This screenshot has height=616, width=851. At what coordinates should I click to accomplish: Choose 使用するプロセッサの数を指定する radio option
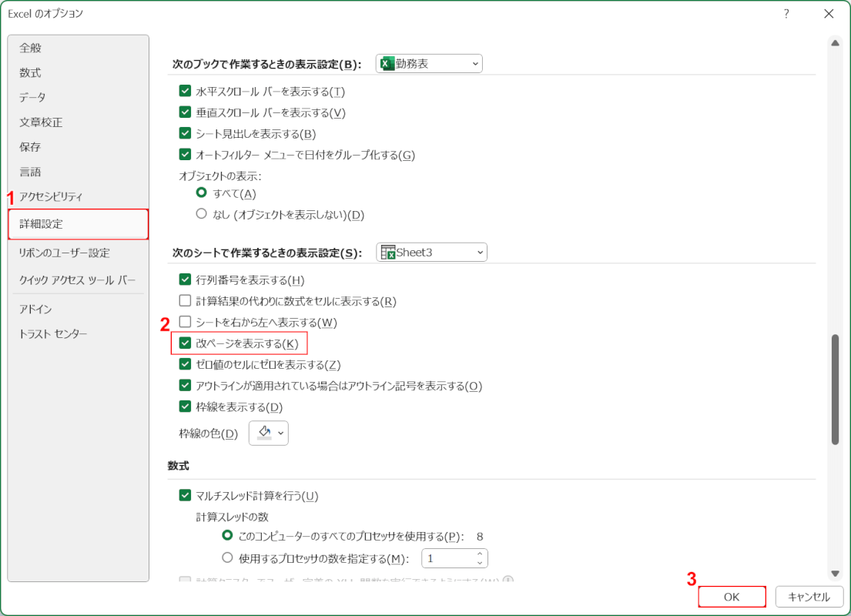pos(227,558)
